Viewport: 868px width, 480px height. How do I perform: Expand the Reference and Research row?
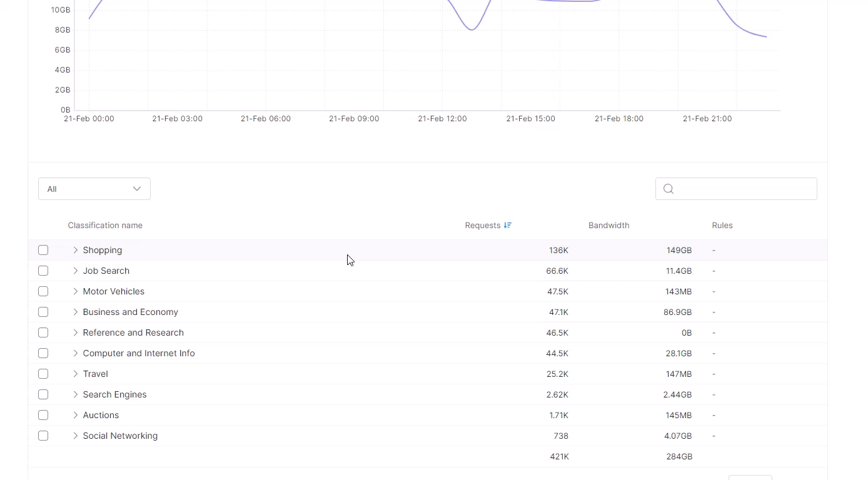point(76,332)
